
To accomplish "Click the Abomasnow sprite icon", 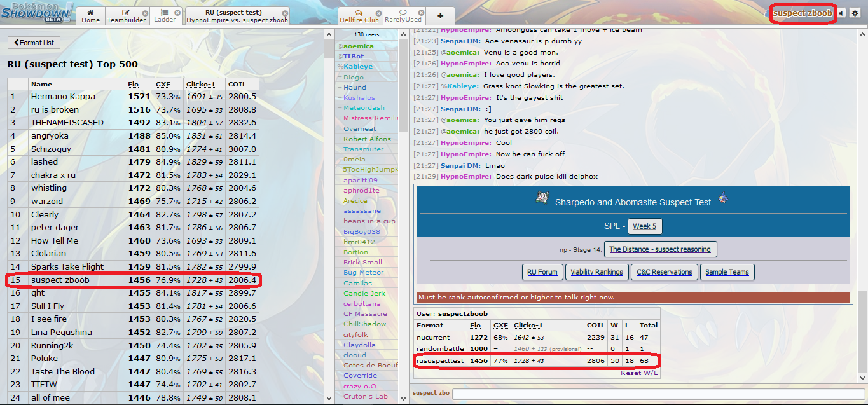I will (x=542, y=199).
